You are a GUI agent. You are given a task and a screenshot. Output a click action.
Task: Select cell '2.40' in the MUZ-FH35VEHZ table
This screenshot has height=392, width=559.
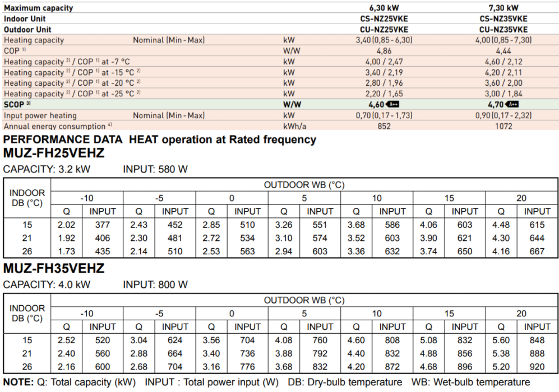[66, 353]
